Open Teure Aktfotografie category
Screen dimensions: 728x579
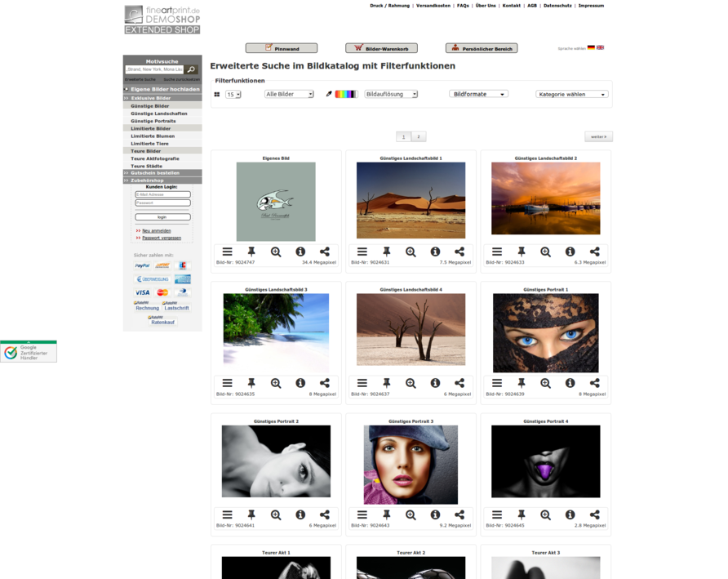(x=154, y=158)
